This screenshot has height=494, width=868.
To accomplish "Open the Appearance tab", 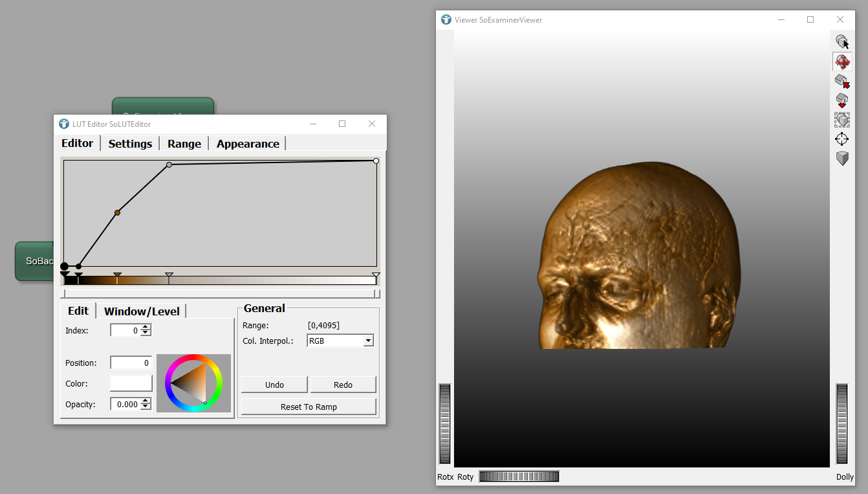I will [x=248, y=144].
